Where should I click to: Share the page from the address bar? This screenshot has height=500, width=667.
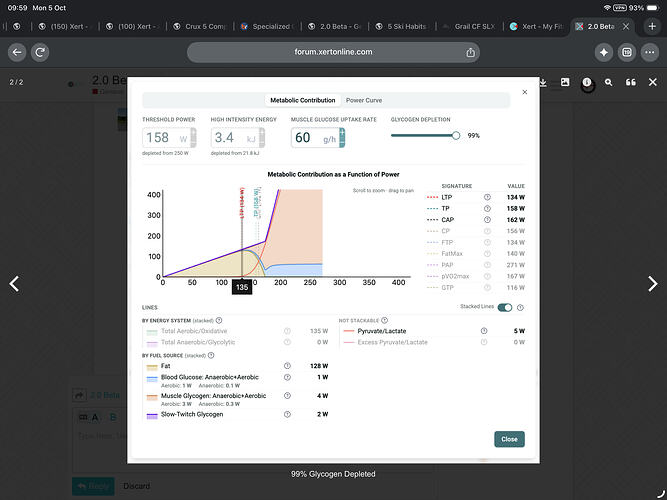tap(470, 52)
